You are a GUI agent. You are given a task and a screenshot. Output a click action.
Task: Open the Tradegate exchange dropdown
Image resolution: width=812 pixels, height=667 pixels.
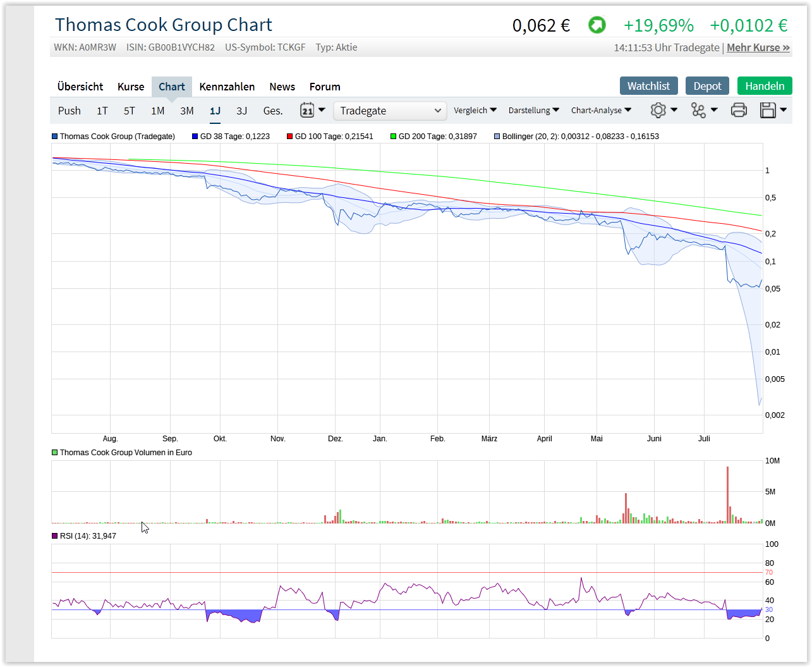coord(389,110)
